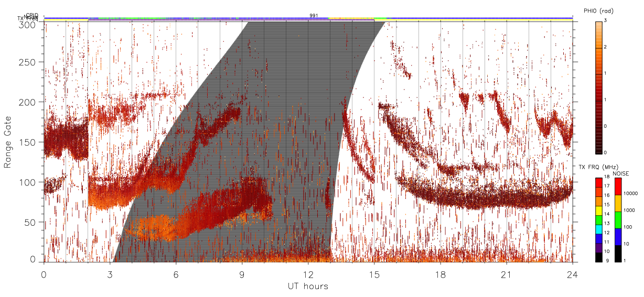
Task: Click the PHI0 (rad) colorbar title
Action: (599, 11)
